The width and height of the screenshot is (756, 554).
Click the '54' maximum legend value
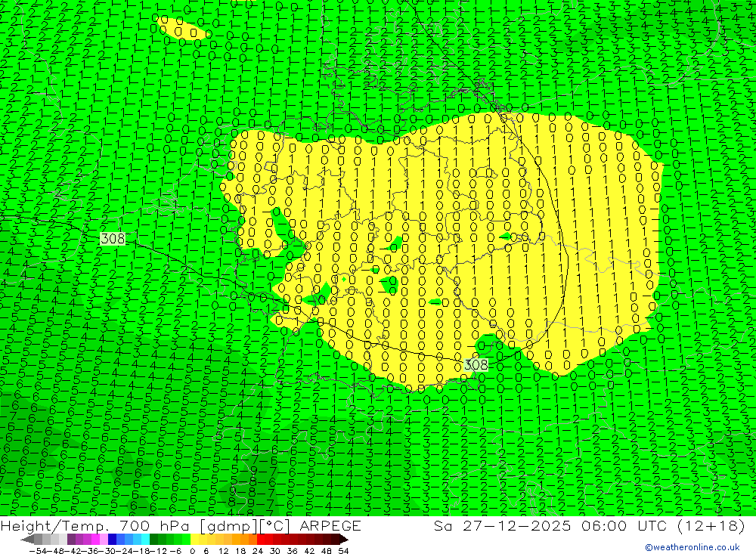[x=343, y=551]
